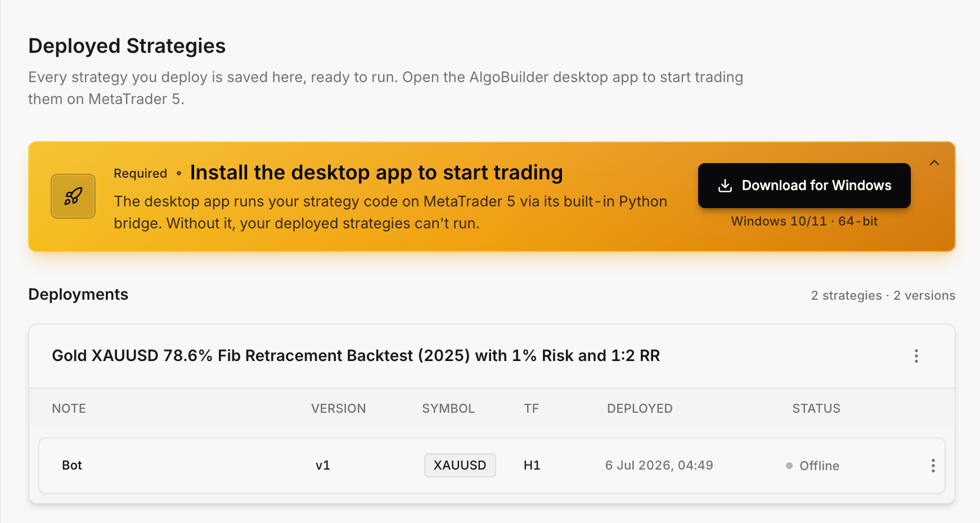This screenshot has height=523, width=980.
Task: Click the XAUUSD symbol badge
Action: pyautogui.click(x=460, y=465)
